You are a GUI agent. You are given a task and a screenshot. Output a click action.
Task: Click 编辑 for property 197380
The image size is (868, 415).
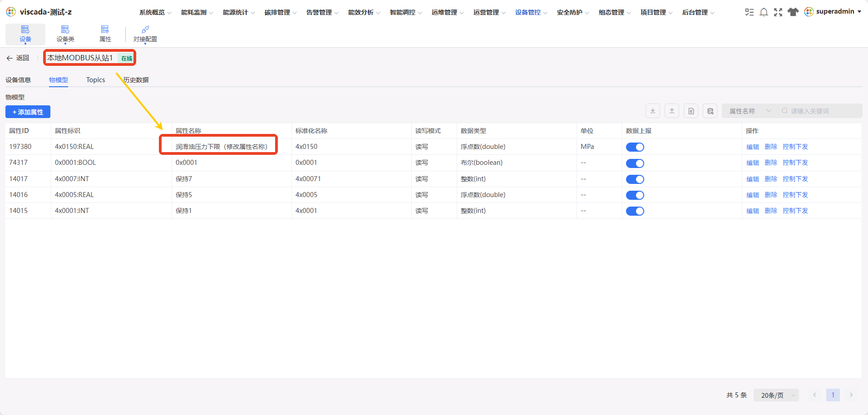coord(753,147)
